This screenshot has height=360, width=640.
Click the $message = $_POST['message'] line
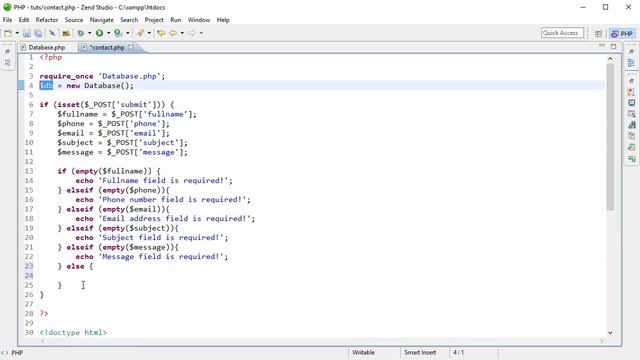point(122,152)
